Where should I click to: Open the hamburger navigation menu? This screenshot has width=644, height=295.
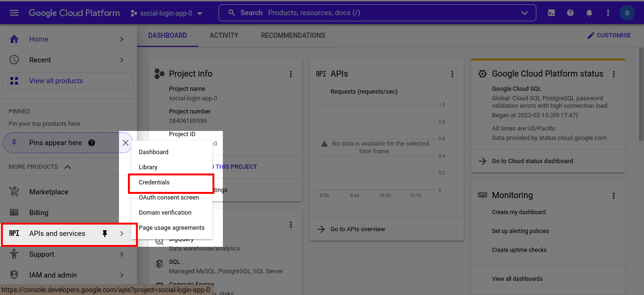tap(14, 13)
